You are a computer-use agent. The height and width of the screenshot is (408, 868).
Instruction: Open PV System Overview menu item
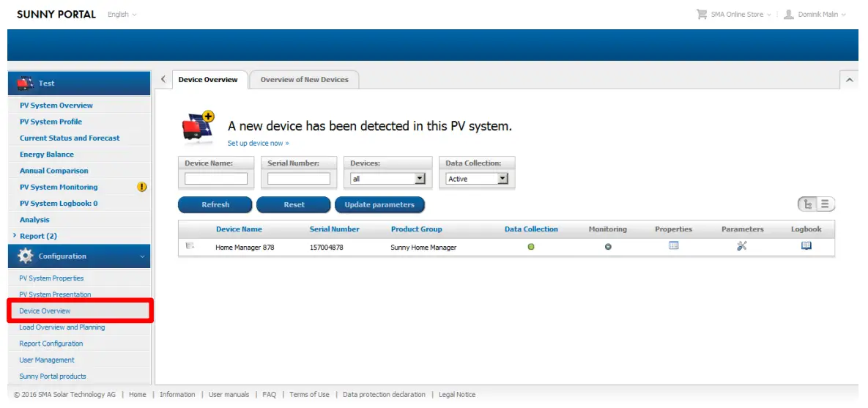click(56, 105)
